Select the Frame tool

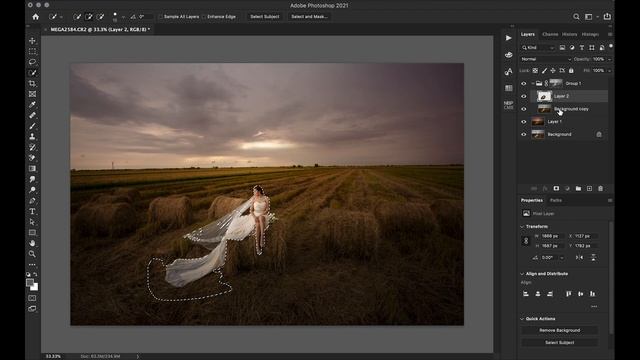(32, 94)
